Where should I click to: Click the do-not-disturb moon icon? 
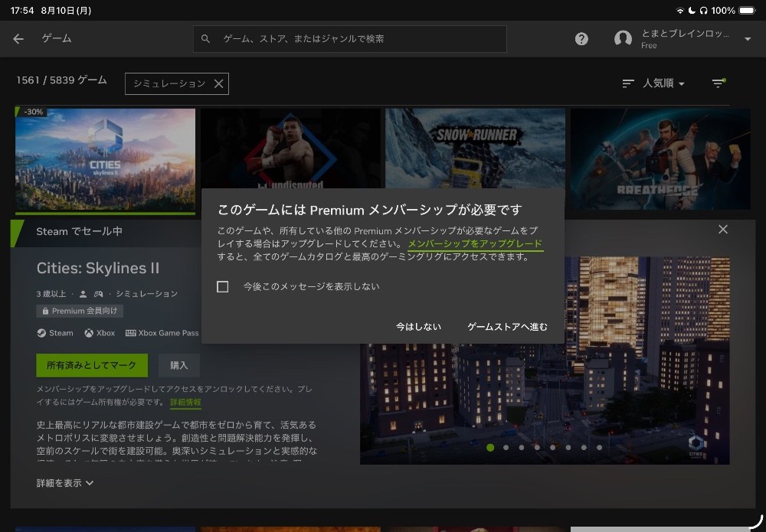(x=692, y=10)
